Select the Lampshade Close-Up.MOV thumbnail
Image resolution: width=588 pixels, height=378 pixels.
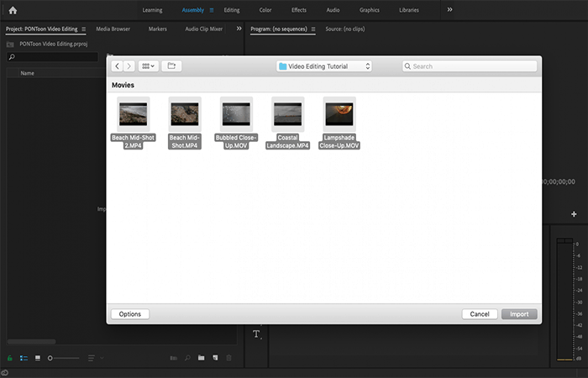click(x=339, y=114)
